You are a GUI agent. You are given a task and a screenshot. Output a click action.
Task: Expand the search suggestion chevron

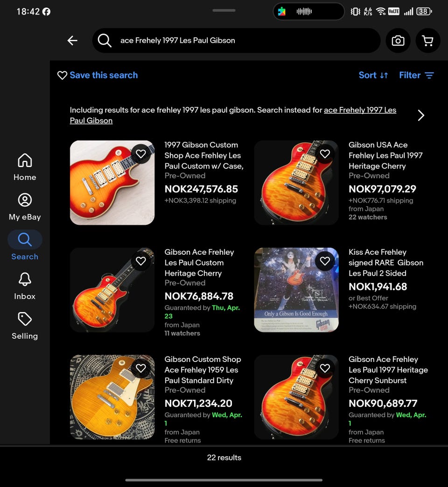coord(420,115)
